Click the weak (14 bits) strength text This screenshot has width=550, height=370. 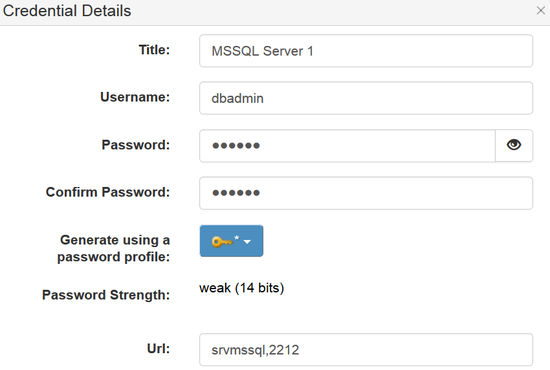[x=242, y=288]
